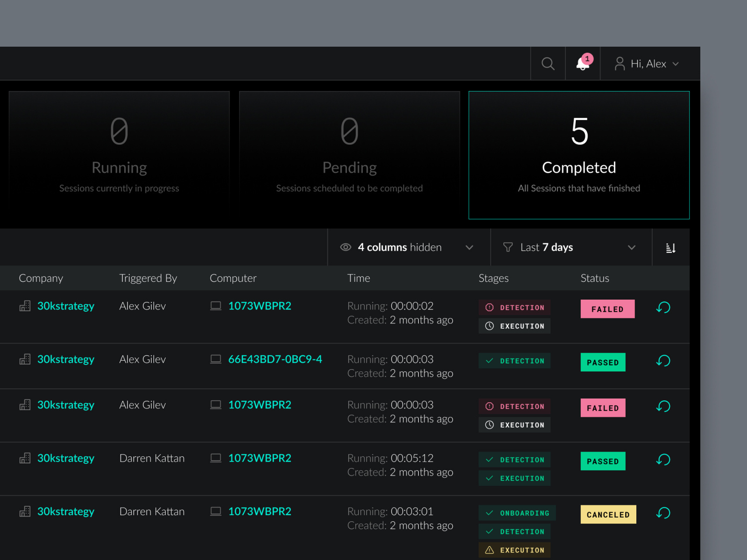Click the user profile avatar icon
Viewport: 747px width, 560px height.
620,63
